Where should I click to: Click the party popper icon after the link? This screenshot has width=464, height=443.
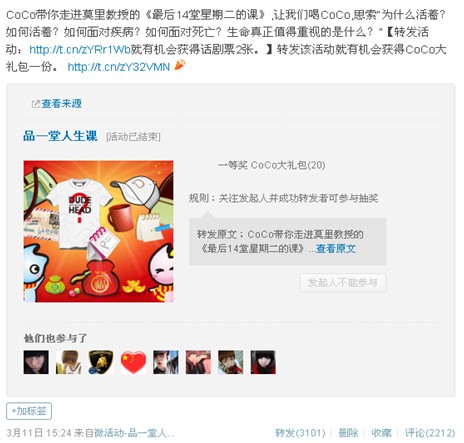[x=180, y=65]
